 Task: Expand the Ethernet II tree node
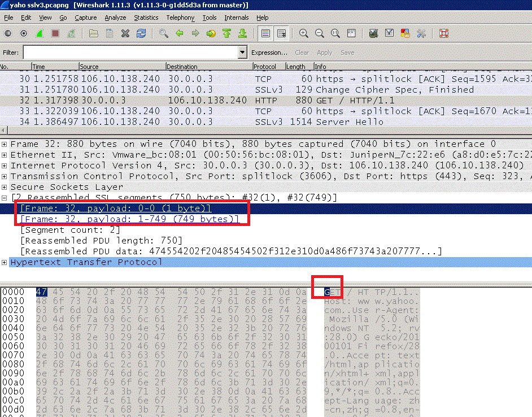[5, 155]
